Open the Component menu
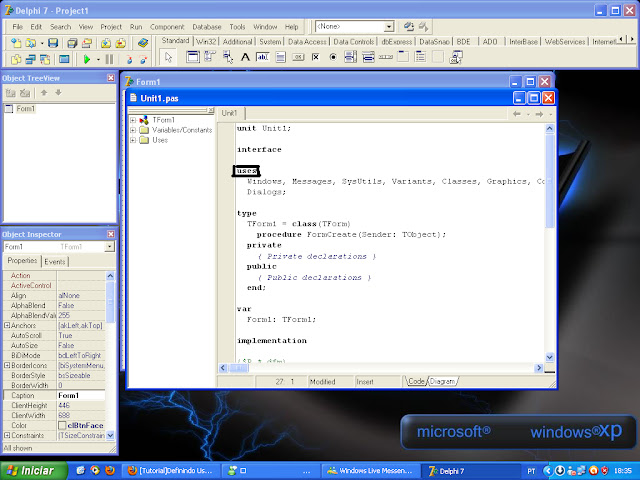The image size is (640, 480). tap(167, 27)
